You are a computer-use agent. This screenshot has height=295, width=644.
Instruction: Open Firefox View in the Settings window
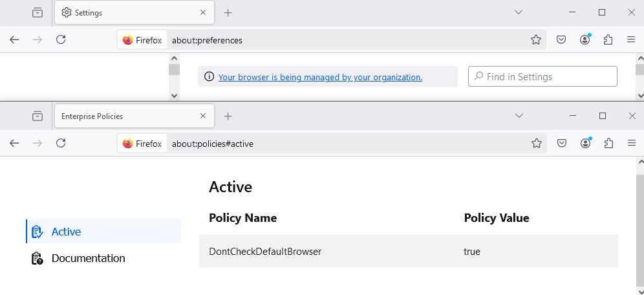pyautogui.click(x=38, y=12)
